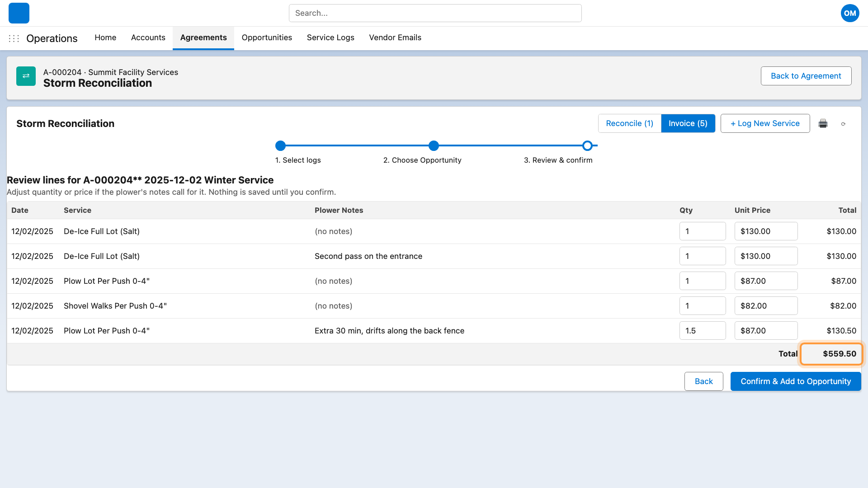Click the Plower Notes column header
Screen dimensions: 868x488
[x=339, y=210]
